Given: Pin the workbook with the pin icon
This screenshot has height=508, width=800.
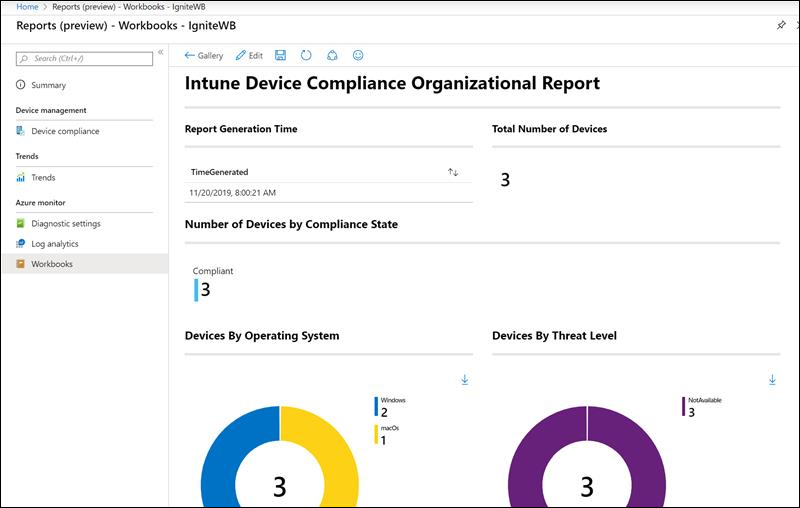Looking at the screenshot, I should pyautogui.click(x=781, y=25).
